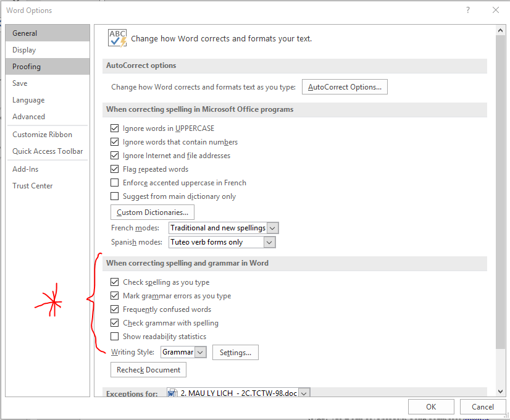The image size is (510, 420).
Task: Close the Word Options dialog
Action: pos(495,10)
